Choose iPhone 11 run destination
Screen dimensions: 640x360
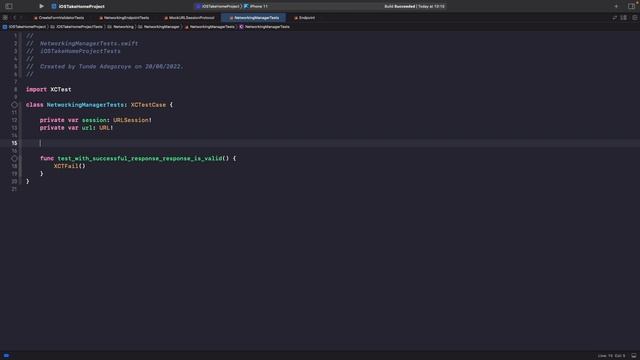coord(256,6)
